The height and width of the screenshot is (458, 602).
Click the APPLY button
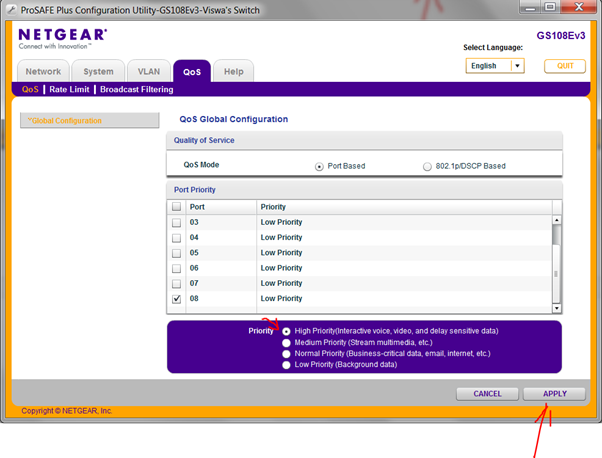pos(554,394)
